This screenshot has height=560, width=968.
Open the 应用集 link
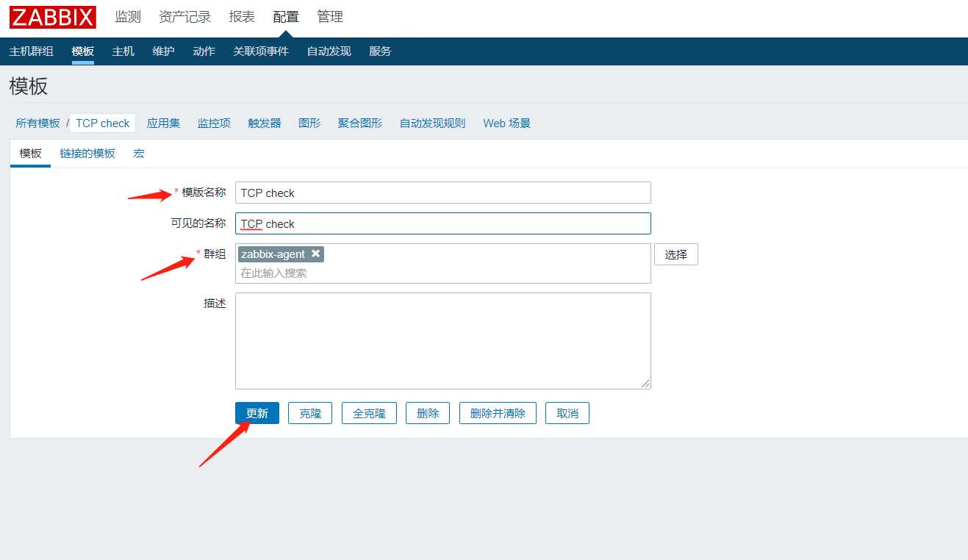coord(163,123)
